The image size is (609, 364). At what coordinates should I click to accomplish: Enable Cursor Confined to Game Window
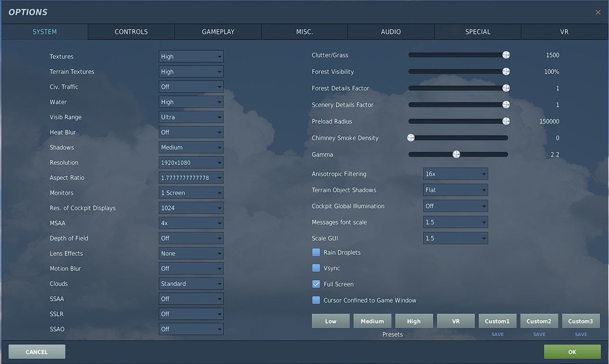tap(316, 299)
